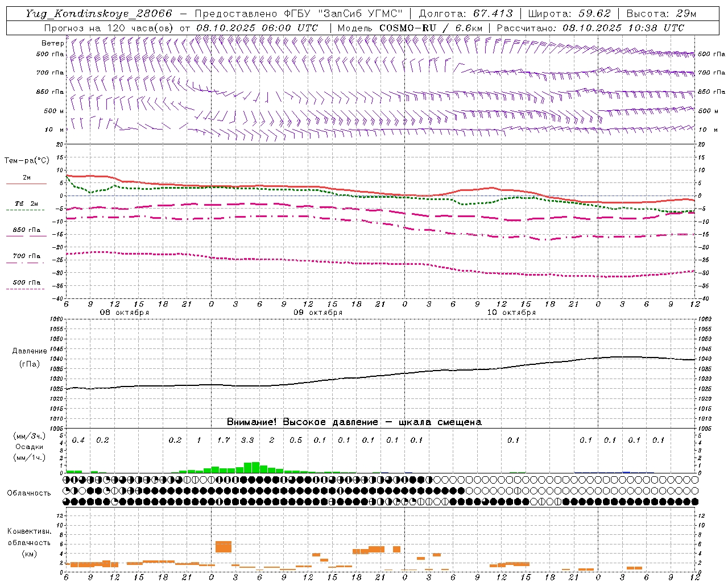Click the (мм/1ч.) precipitation unit label
The image size is (728, 582).
point(29,457)
